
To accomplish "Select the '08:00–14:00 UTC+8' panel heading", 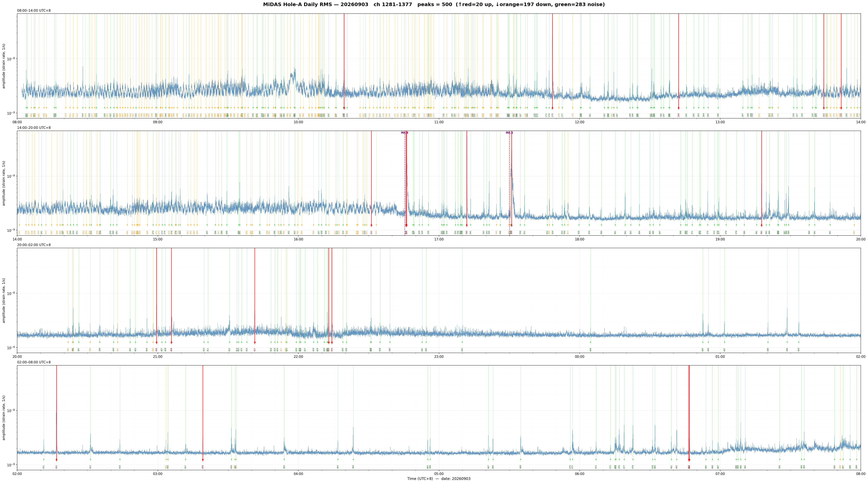I will pos(34,11).
